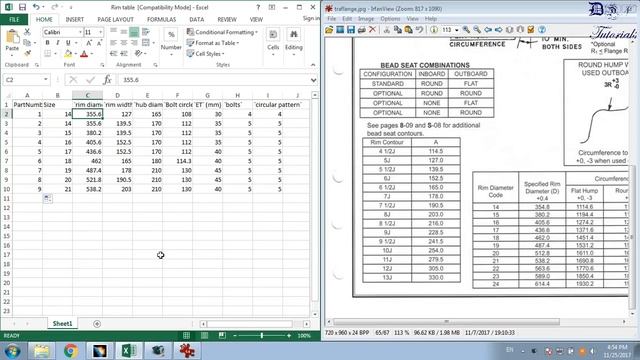
Task: Click column C header in spreadsheet
Action: pyautogui.click(x=87, y=95)
